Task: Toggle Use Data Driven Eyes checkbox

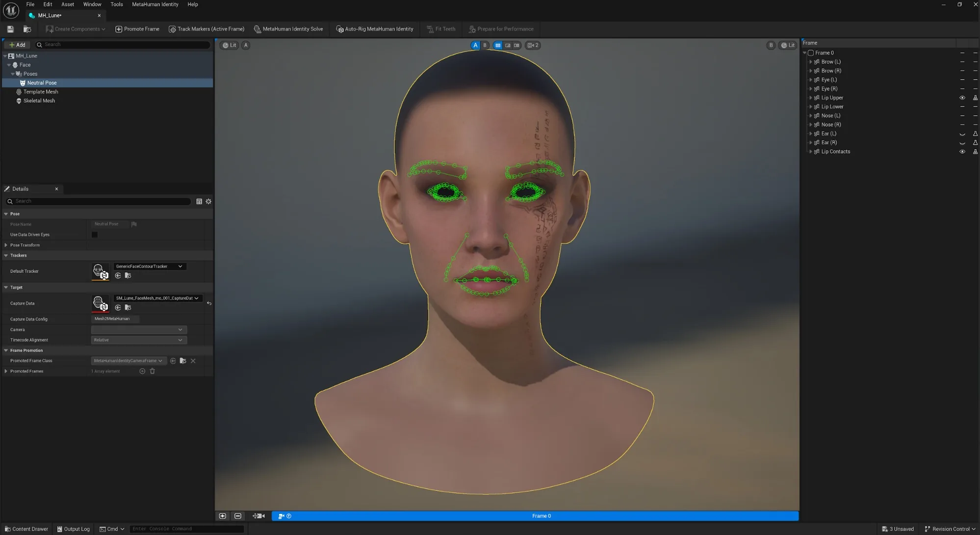Action: pos(95,235)
